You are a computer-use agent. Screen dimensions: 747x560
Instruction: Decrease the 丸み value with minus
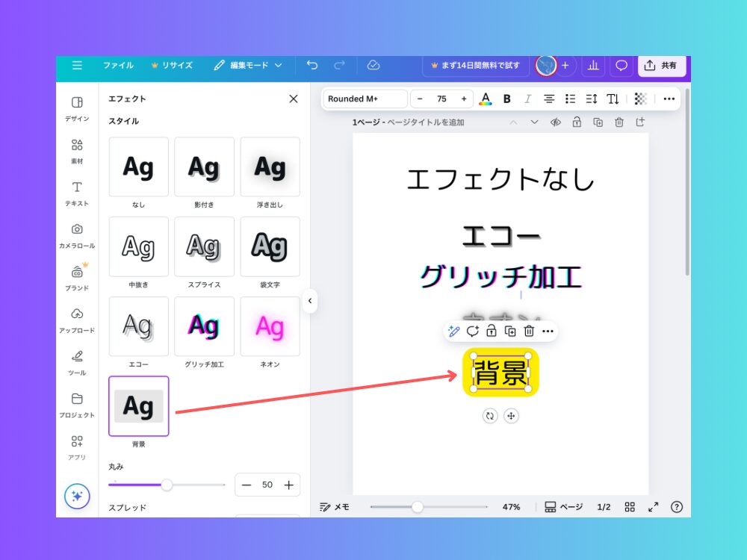click(247, 485)
